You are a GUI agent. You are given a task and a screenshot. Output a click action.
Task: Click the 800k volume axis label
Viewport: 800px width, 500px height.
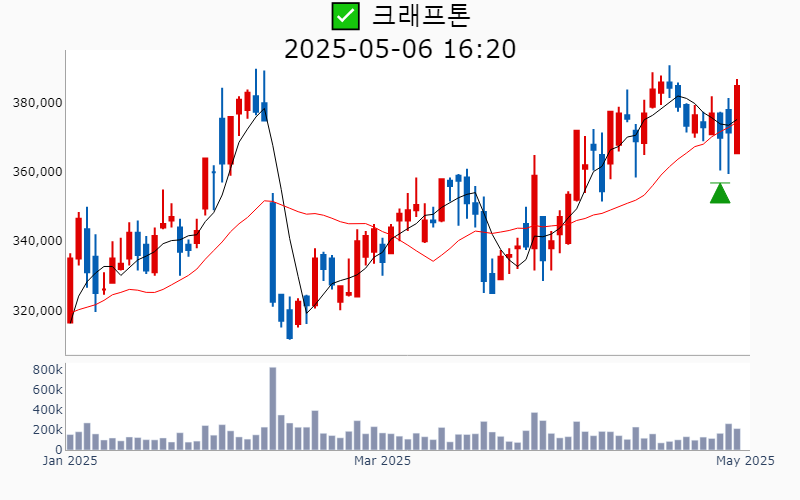tap(47, 370)
